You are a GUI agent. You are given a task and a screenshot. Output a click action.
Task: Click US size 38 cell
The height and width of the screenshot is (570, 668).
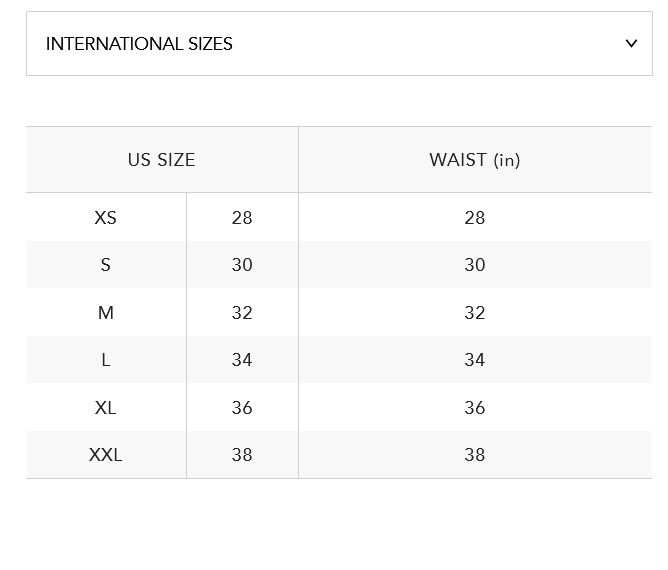pyautogui.click(x=242, y=455)
